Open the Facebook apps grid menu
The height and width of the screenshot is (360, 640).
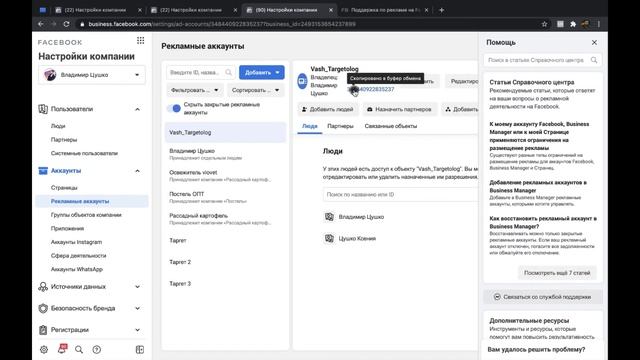140,40
